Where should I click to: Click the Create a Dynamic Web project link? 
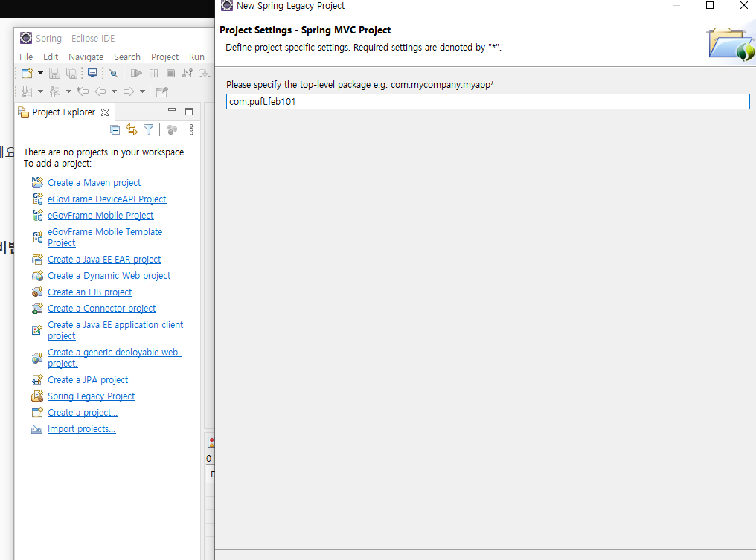[x=109, y=276]
